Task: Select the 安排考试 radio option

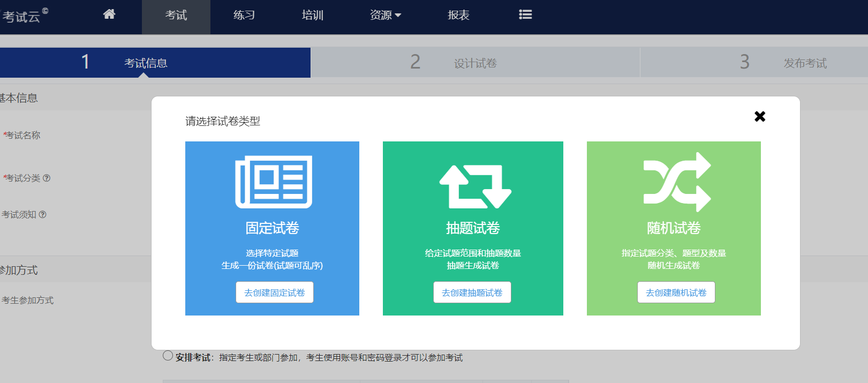Action: (168, 356)
